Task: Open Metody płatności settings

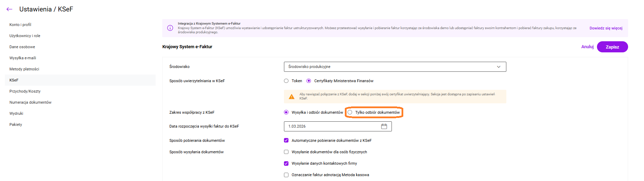Action: (24, 69)
